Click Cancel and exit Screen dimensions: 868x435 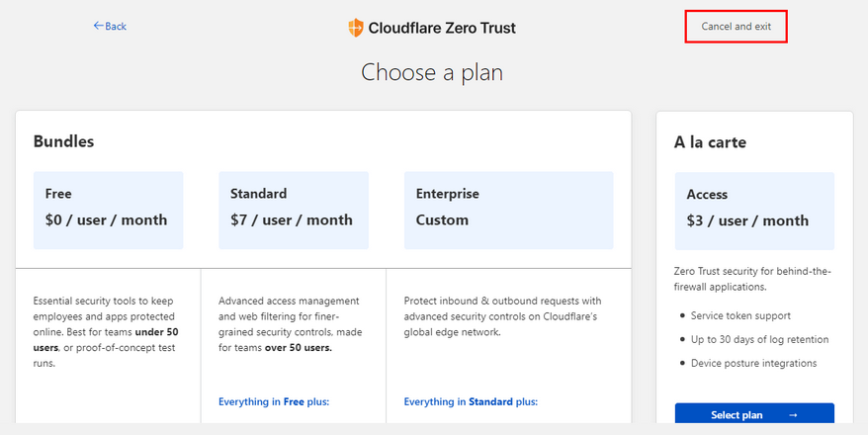tap(736, 26)
